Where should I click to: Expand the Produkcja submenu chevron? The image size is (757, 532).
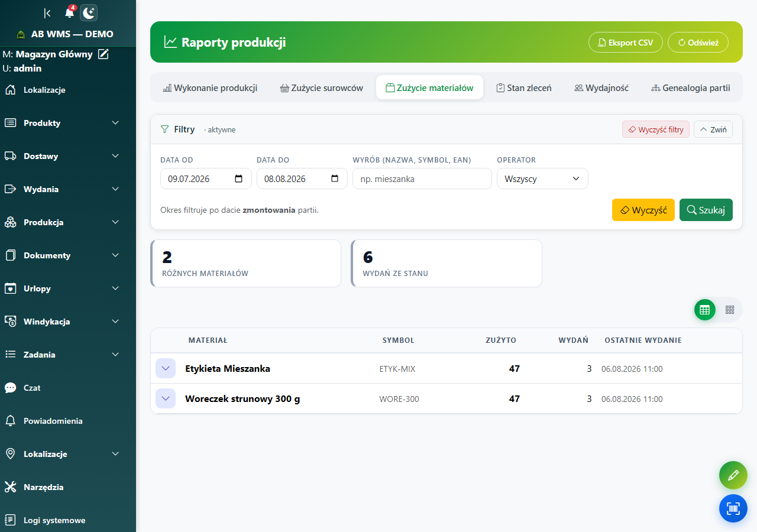click(115, 222)
